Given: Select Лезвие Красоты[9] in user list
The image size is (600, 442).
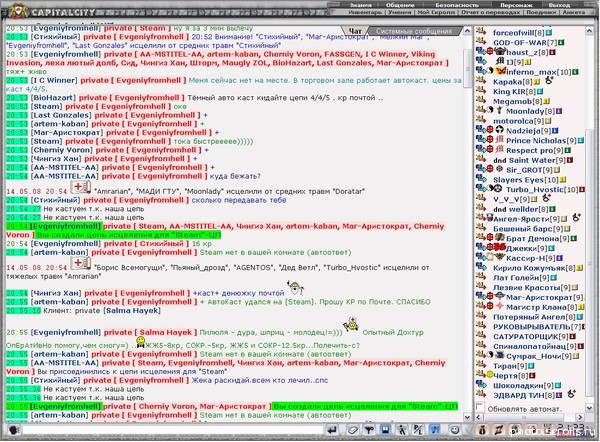Looking at the screenshot, I should 532,287.
